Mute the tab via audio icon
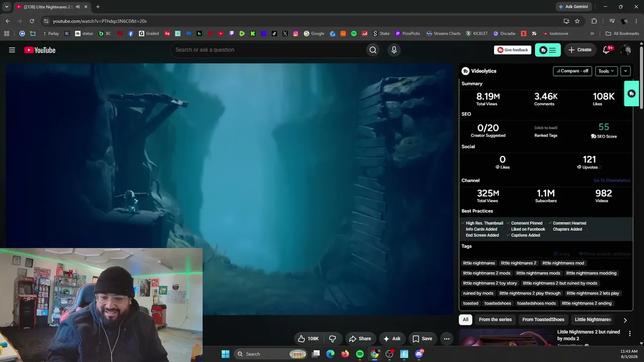644x362 pixels. [77, 7]
